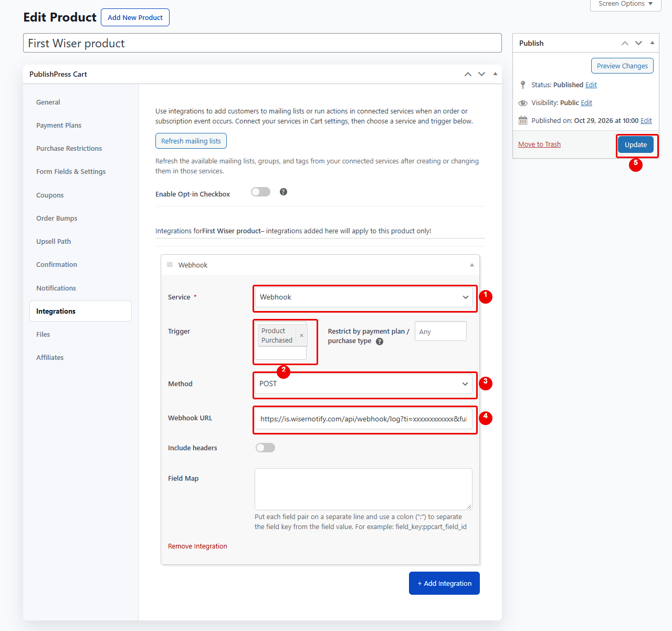
Task: Open Purchase Restrictions tab
Action: pos(69,148)
